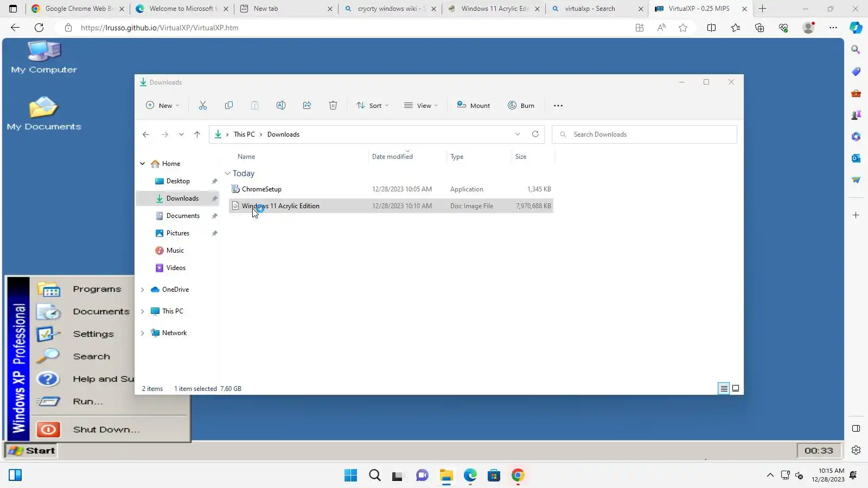
Task: Open Copilot in Edge sidebar
Action: pyautogui.click(x=856, y=28)
